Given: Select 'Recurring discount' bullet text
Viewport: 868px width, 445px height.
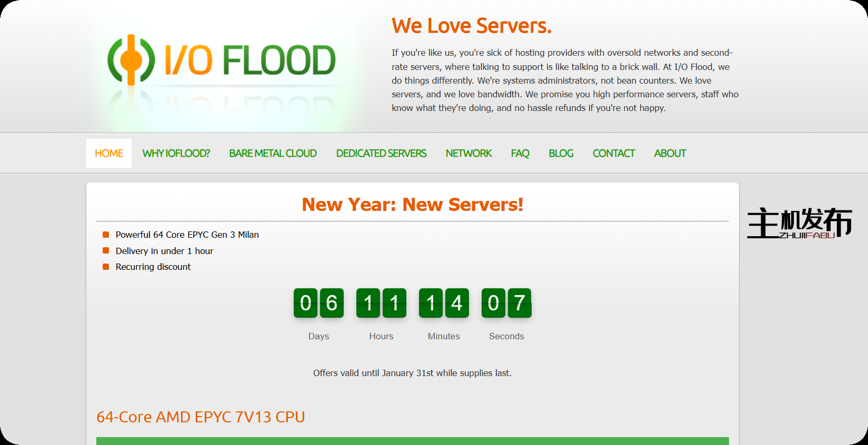Looking at the screenshot, I should click(x=153, y=267).
